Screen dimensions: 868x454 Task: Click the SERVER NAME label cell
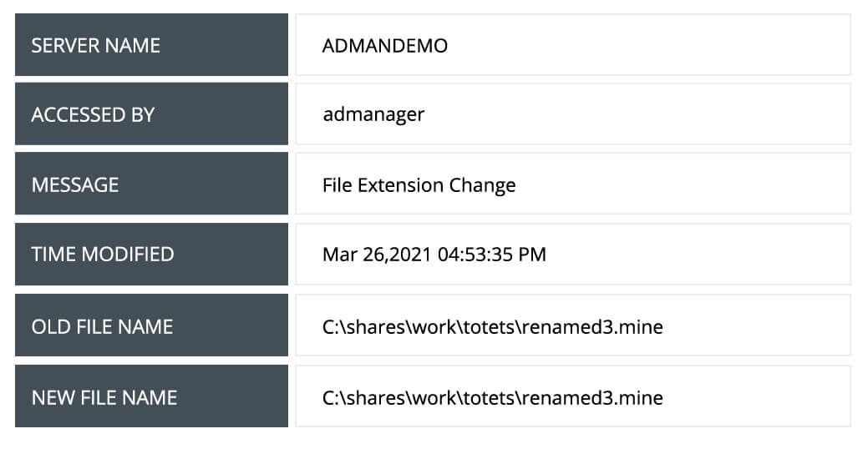[x=151, y=45]
